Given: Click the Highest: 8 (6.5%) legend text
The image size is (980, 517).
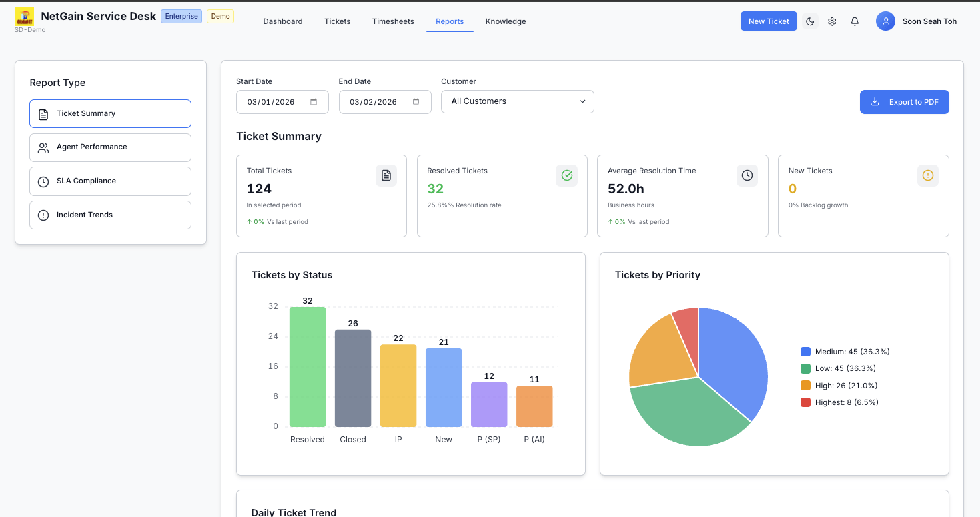Looking at the screenshot, I should pyautogui.click(x=847, y=402).
